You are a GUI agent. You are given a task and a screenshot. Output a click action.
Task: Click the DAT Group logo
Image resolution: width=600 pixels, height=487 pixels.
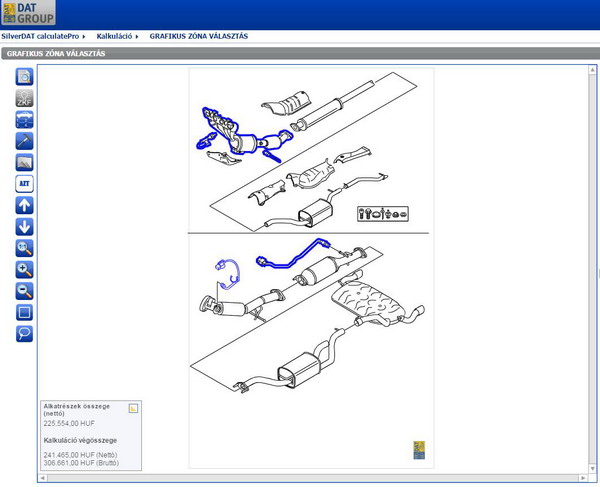[29, 13]
